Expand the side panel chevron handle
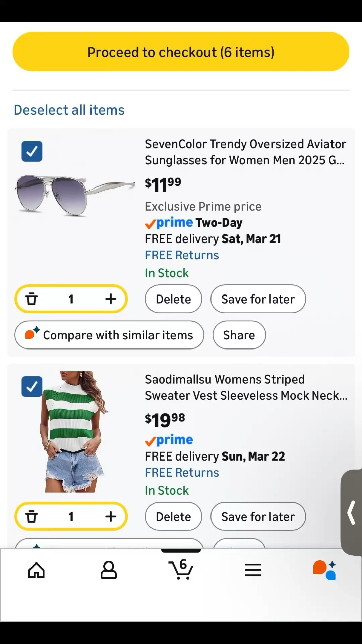Image resolution: width=362 pixels, height=644 pixels. tap(351, 513)
